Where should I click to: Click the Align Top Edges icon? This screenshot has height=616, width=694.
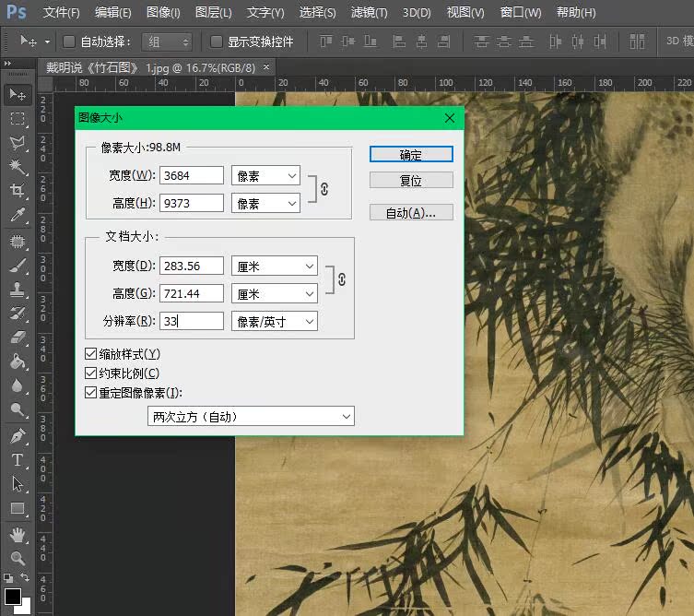coord(325,41)
